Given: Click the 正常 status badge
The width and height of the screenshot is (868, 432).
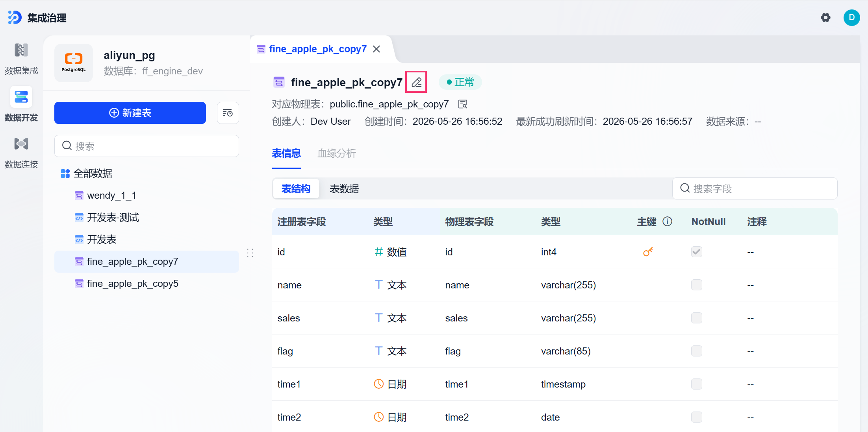Looking at the screenshot, I should click(460, 82).
